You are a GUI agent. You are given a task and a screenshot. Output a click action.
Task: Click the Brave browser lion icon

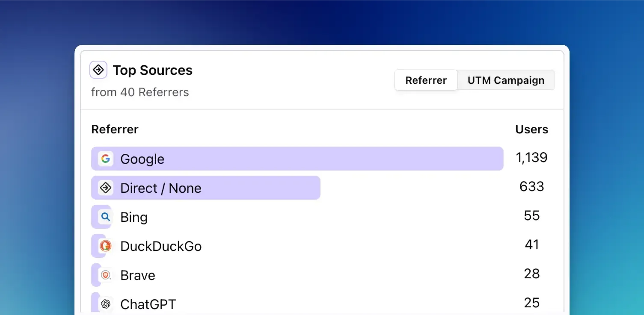pos(105,275)
